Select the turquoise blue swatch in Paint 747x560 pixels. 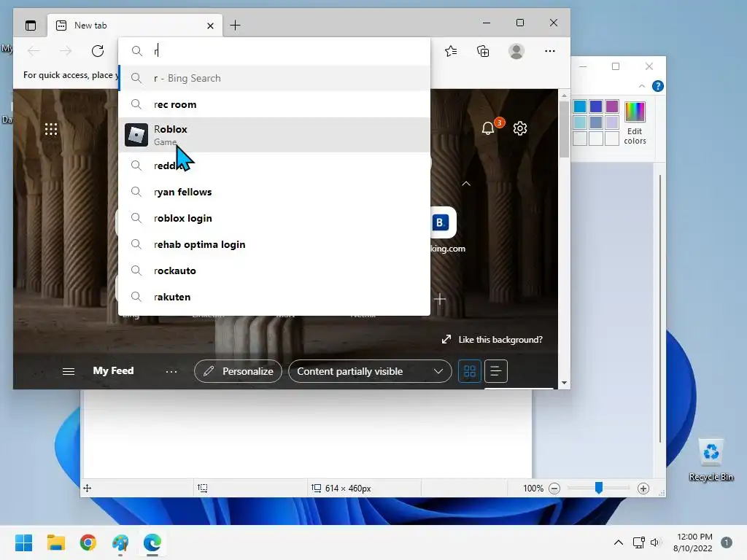tap(580, 106)
